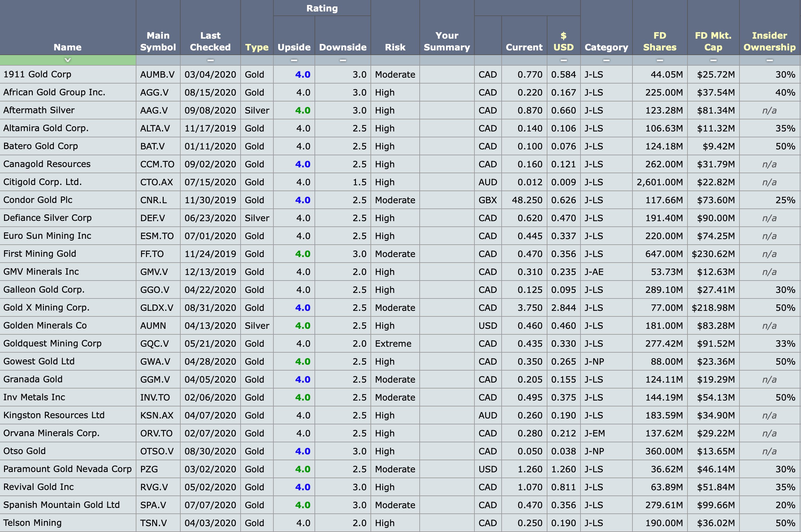Click the Type column header
The image size is (801, 532).
point(257,47)
